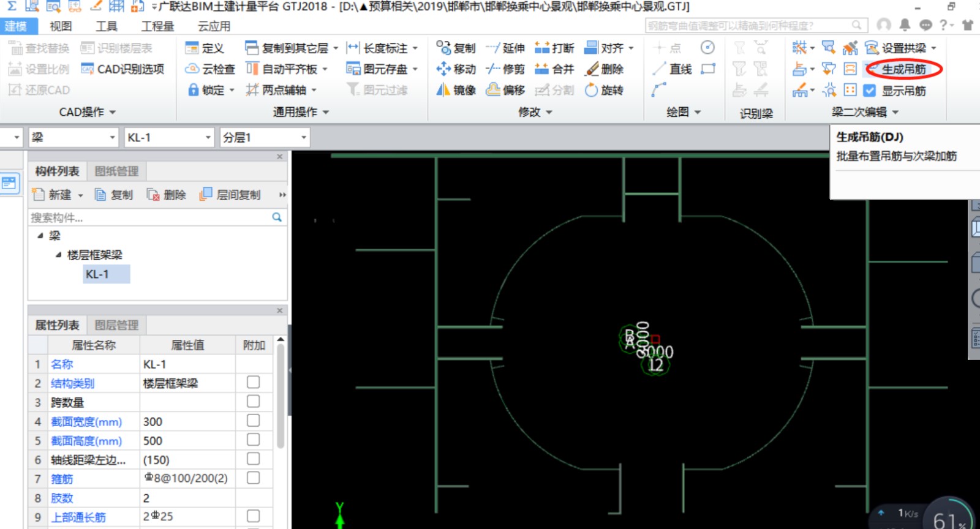This screenshot has width=980, height=529.
Task: Select the 延伸 extend tool
Action: click(x=505, y=48)
